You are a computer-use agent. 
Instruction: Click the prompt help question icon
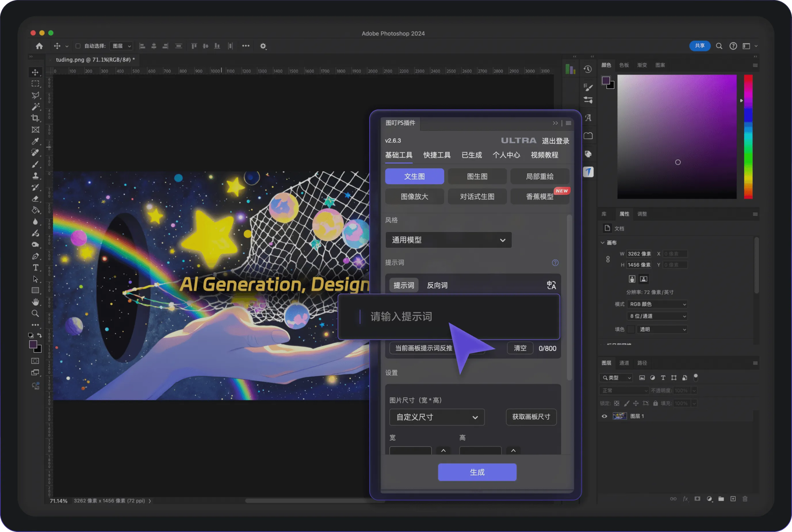[555, 263]
